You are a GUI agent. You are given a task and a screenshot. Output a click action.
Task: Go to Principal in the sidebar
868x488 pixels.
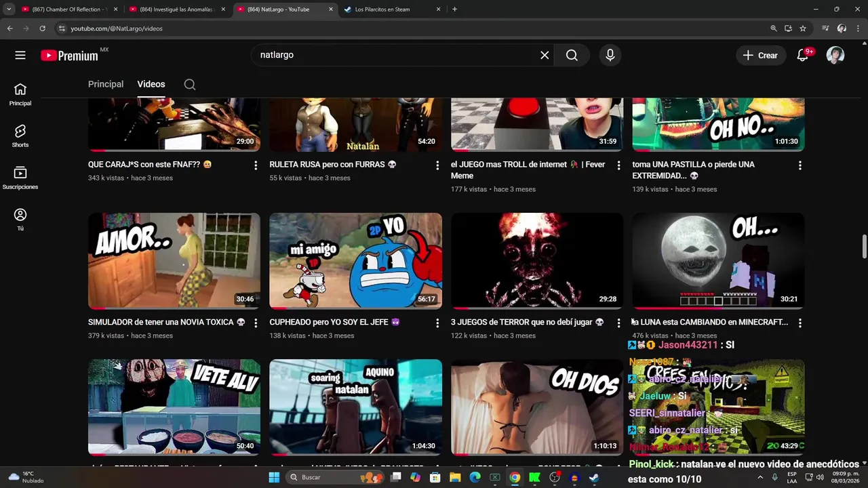pos(20,94)
